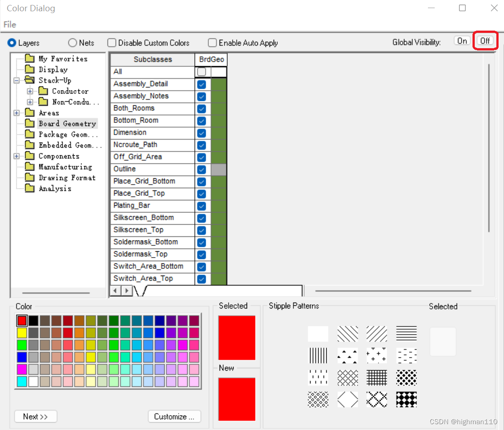Click the BrdGeo column header
504x430 pixels.
211,59
